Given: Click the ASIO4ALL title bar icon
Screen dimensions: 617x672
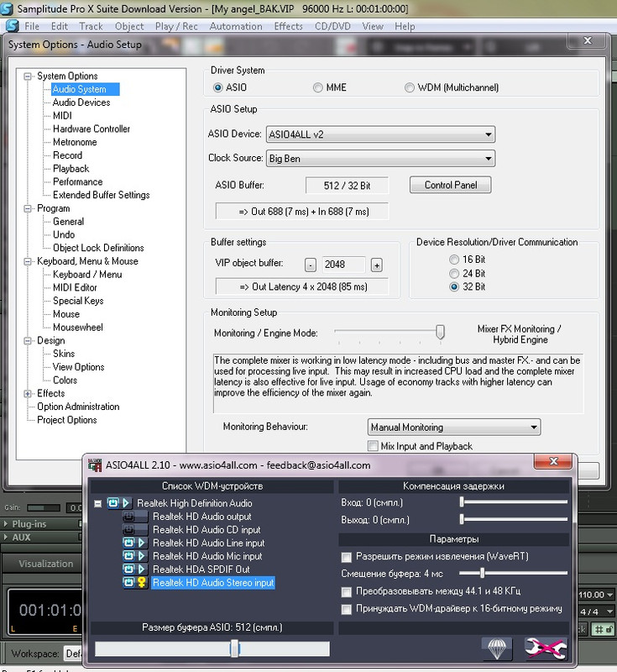Looking at the screenshot, I should pos(95,465).
